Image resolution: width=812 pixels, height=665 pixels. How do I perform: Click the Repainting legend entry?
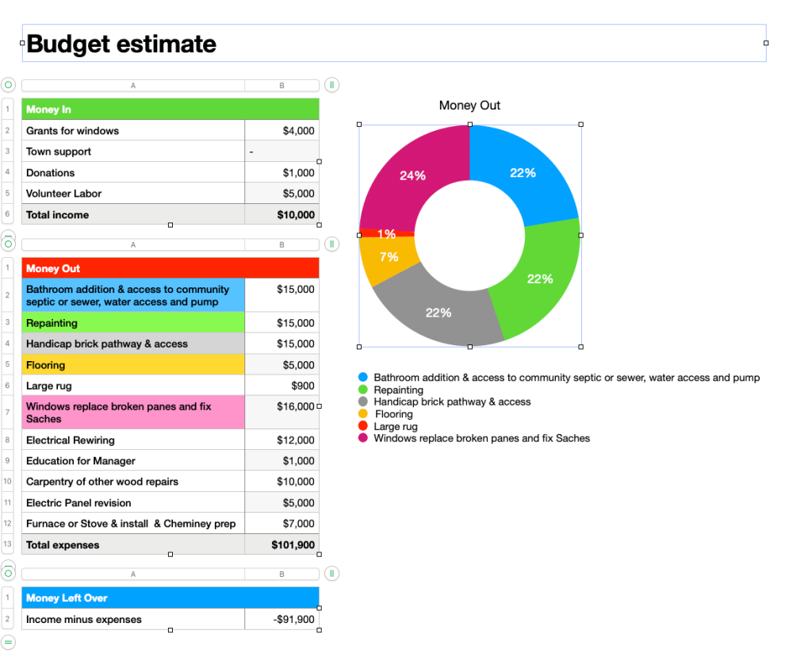(x=398, y=390)
